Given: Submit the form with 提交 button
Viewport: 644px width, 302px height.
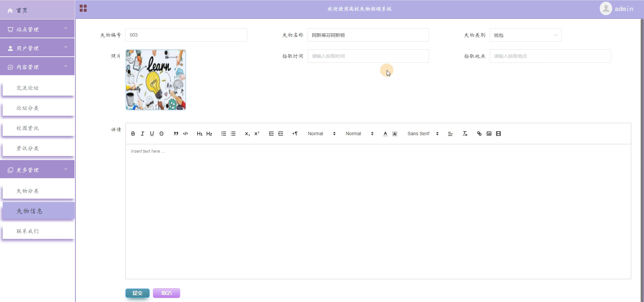Looking at the screenshot, I should (138, 293).
